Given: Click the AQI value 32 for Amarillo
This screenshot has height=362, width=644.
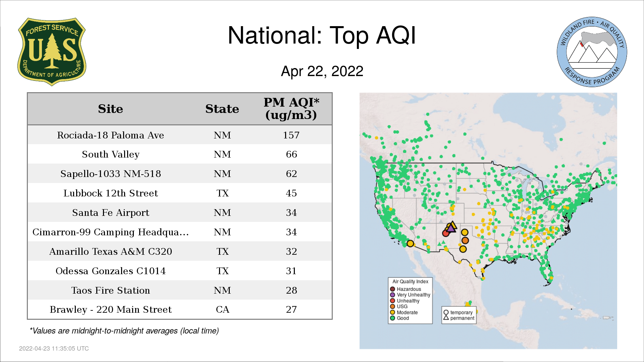Looking at the screenshot, I should [291, 251].
